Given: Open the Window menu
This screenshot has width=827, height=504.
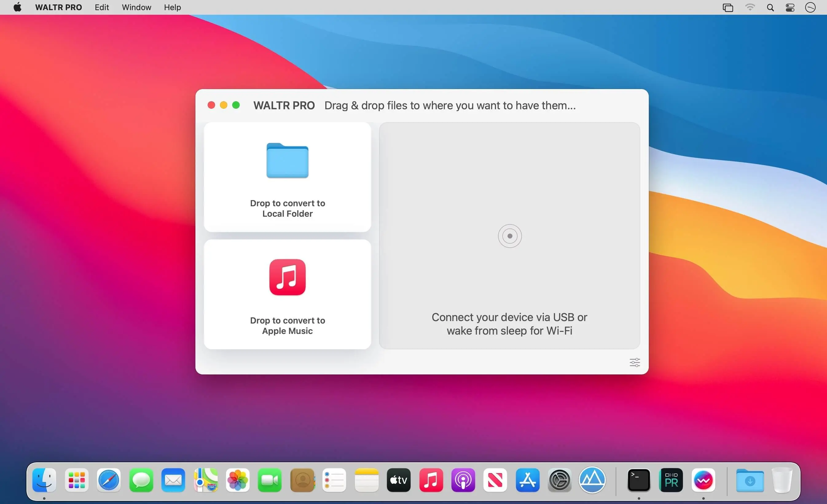Looking at the screenshot, I should point(136,7).
